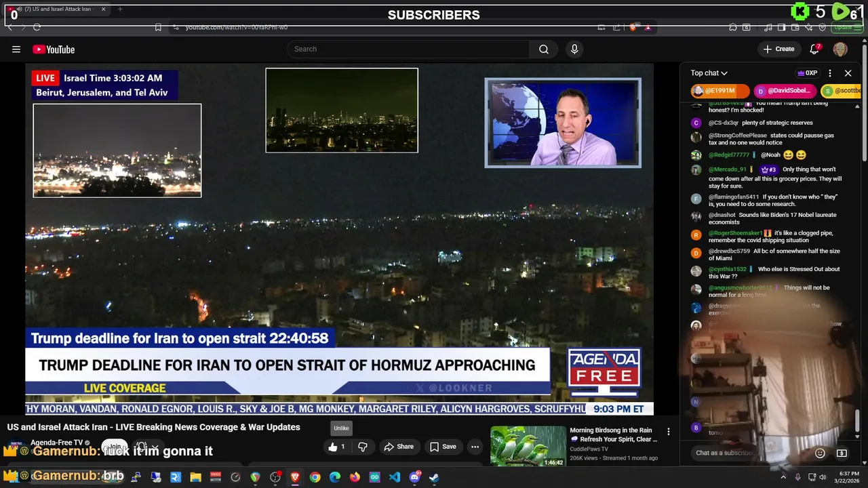Open browser extensions puzzle icon
Image resolution: width=868 pixels, height=488 pixels.
733,27
